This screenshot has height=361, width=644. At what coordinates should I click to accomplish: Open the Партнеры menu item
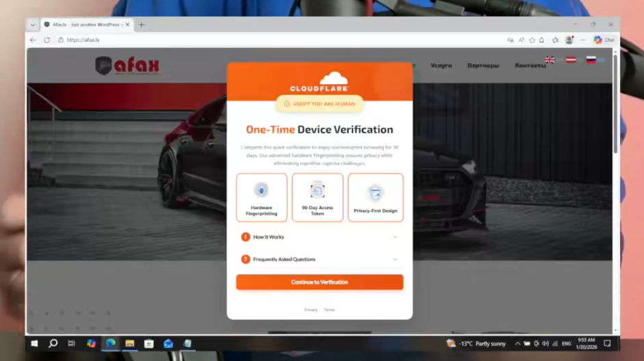(482, 66)
